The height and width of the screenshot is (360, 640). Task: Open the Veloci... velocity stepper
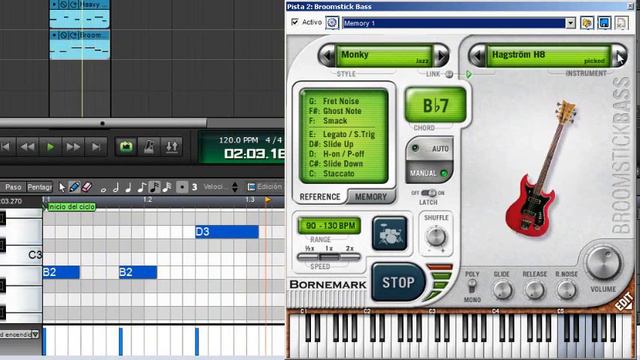coord(235,187)
